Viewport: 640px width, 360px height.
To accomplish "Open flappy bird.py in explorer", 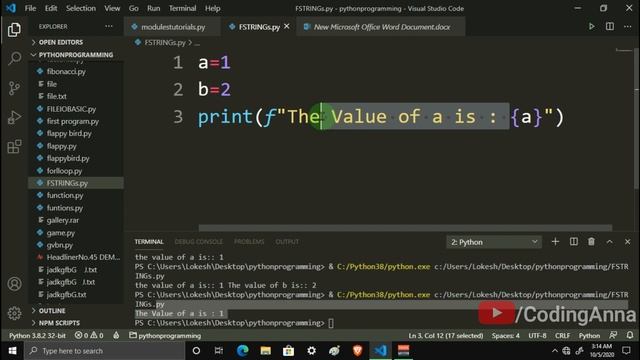I will [x=69, y=133].
